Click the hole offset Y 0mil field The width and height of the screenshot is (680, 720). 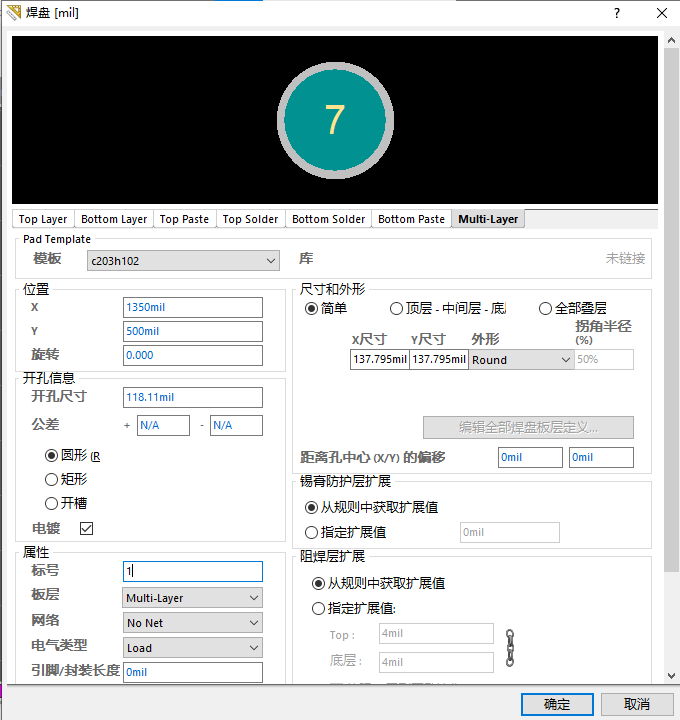(601, 457)
